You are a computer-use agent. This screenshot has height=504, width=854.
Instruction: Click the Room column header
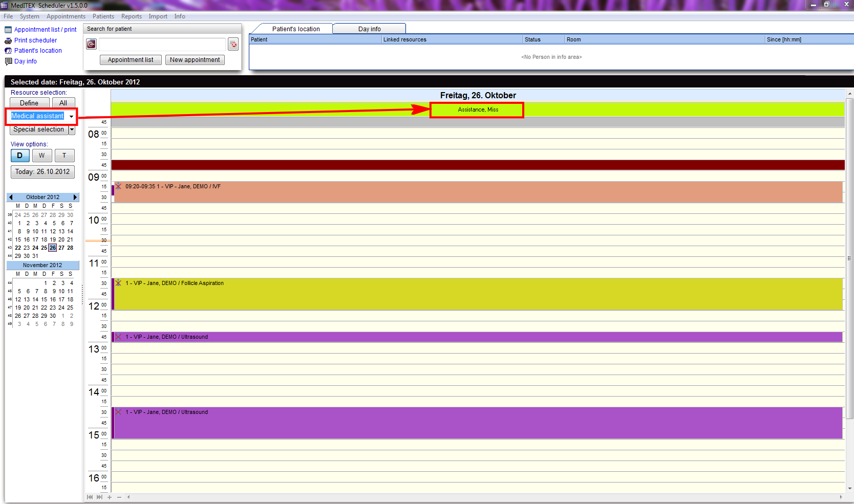pos(665,39)
